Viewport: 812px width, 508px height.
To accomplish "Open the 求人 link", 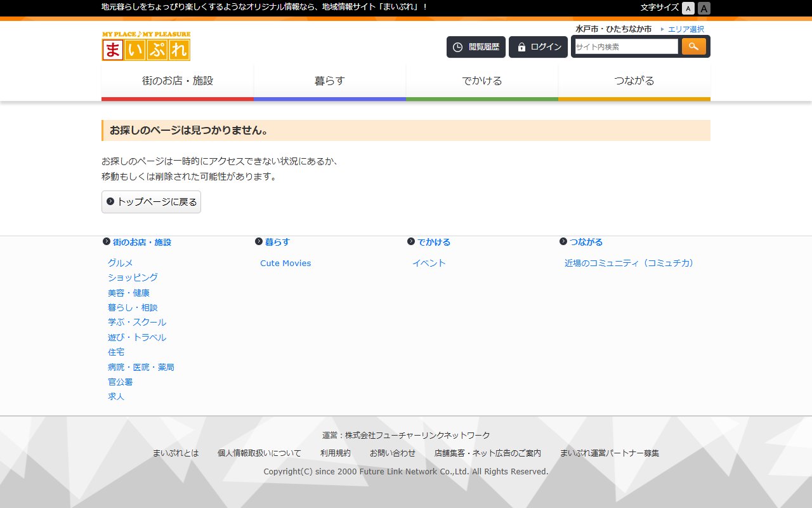I will (x=116, y=396).
